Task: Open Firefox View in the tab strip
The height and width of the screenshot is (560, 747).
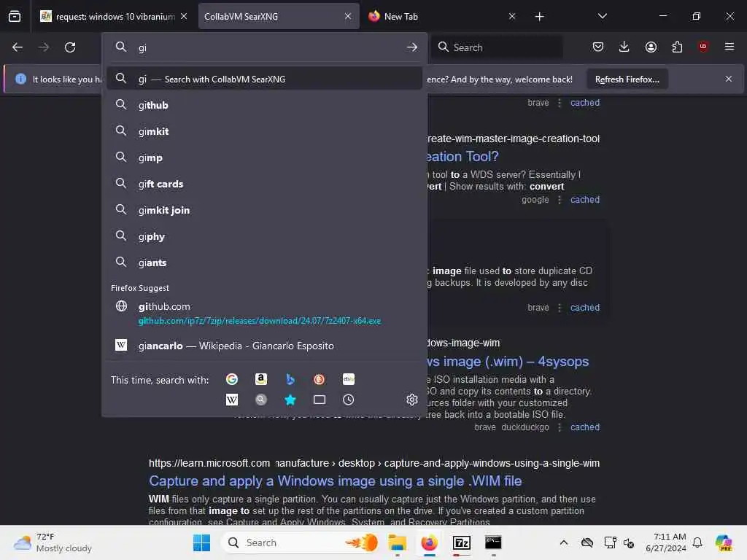Action: [15, 16]
